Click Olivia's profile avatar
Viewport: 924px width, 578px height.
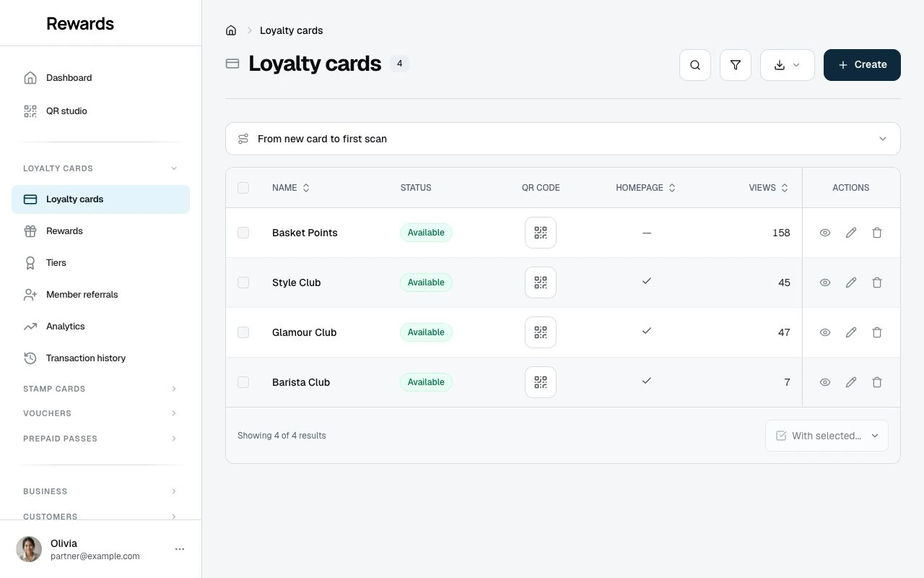[29, 549]
